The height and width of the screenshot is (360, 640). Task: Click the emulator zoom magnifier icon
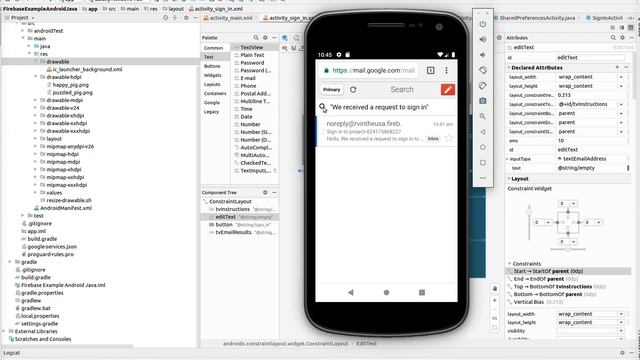(483, 116)
